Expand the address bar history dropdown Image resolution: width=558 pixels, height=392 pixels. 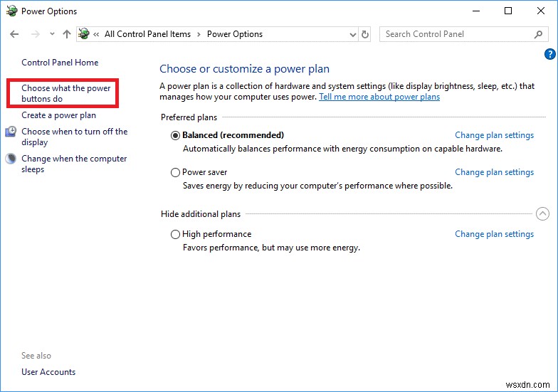(x=353, y=34)
